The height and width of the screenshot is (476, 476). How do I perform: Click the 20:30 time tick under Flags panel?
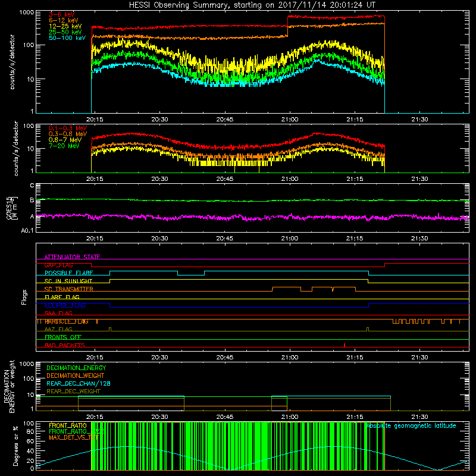coord(159,358)
